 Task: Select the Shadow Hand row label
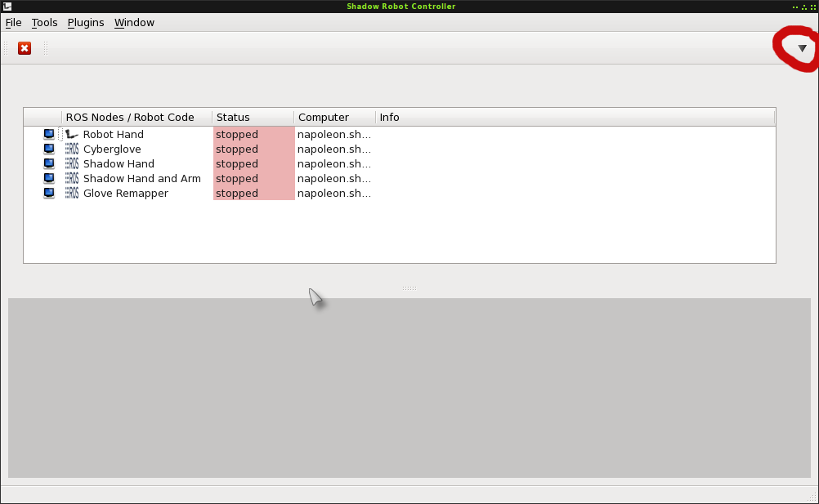coord(119,164)
